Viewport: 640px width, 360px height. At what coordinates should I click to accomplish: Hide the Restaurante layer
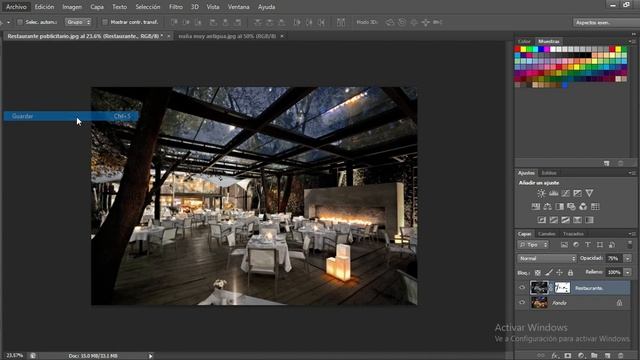tap(522, 288)
